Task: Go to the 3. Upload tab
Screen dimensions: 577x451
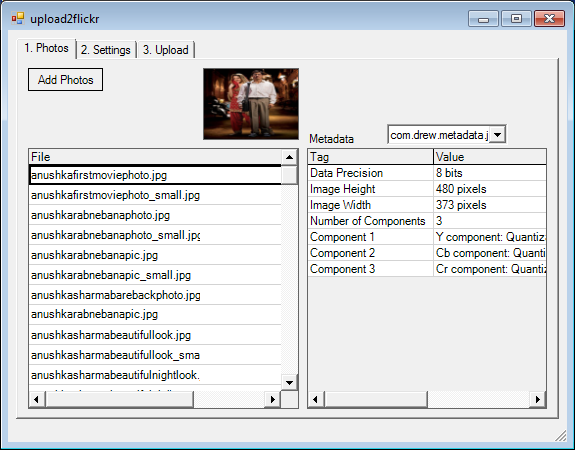Action: (x=166, y=50)
